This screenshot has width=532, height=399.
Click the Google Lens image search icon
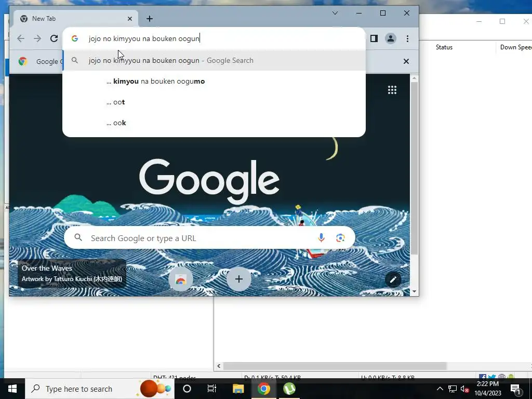tap(340, 238)
